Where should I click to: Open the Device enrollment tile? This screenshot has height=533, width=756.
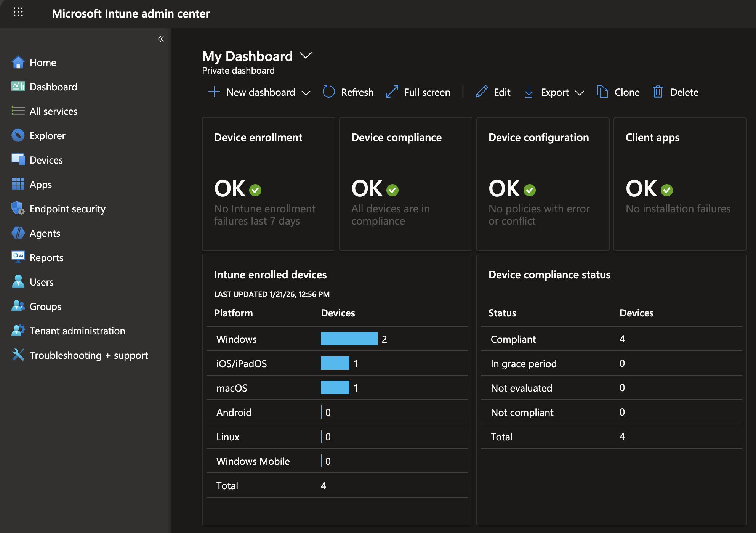coord(269,184)
